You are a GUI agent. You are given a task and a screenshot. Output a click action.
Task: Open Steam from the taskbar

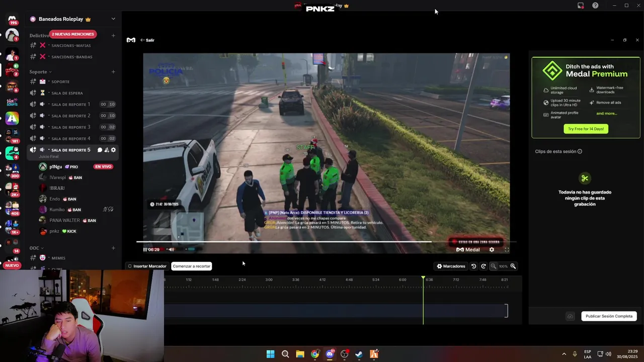(x=359, y=354)
